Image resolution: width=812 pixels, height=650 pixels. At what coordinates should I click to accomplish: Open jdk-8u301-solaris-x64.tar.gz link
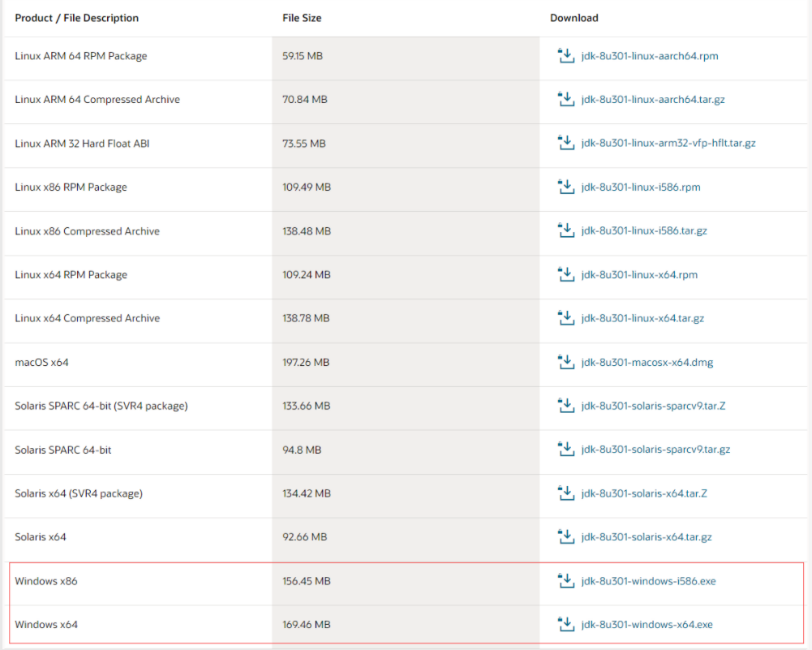pyautogui.click(x=647, y=536)
